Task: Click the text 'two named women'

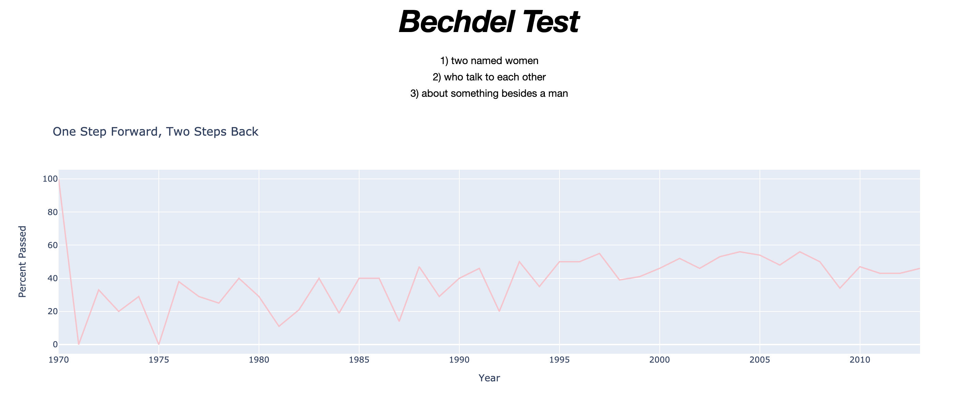Action: [x=494, y=61]
